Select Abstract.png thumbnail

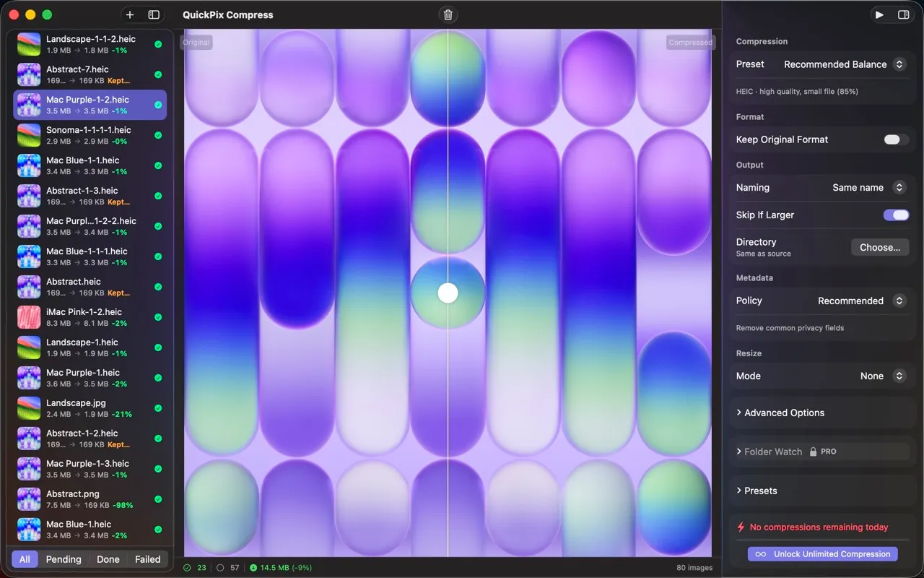[x=29, y=499]
